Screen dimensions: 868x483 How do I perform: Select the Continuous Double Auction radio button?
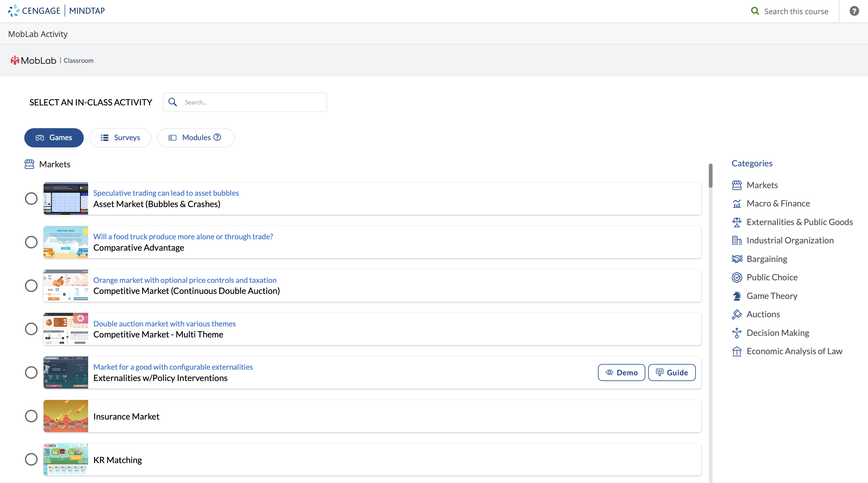tap(31, 285)
